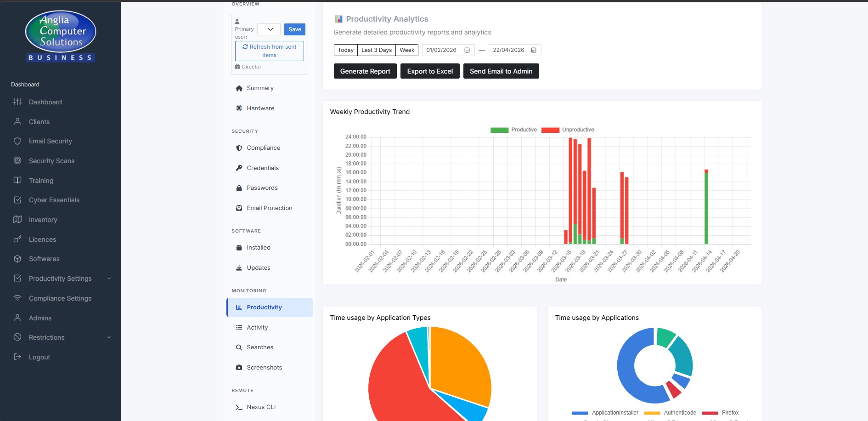Open Hardware from its chip icon
868x421 pixels.
coord(239,108)
